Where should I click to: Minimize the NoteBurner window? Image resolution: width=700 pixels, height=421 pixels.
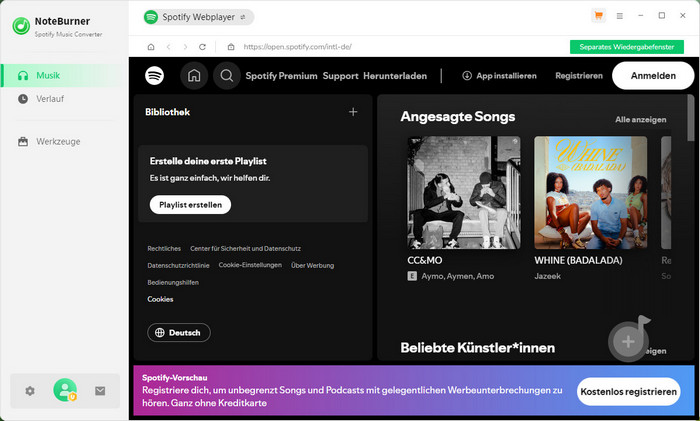(641, 16)
